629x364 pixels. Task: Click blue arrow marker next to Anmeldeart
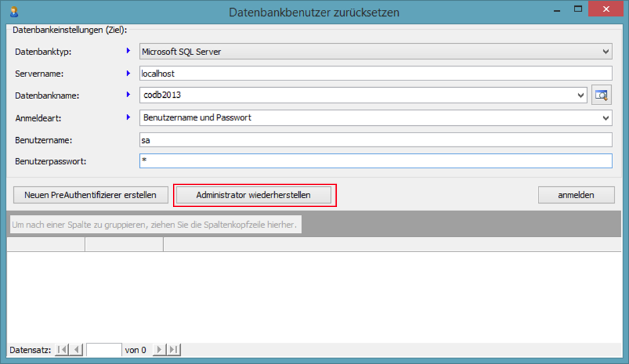(x=128, y=117)
